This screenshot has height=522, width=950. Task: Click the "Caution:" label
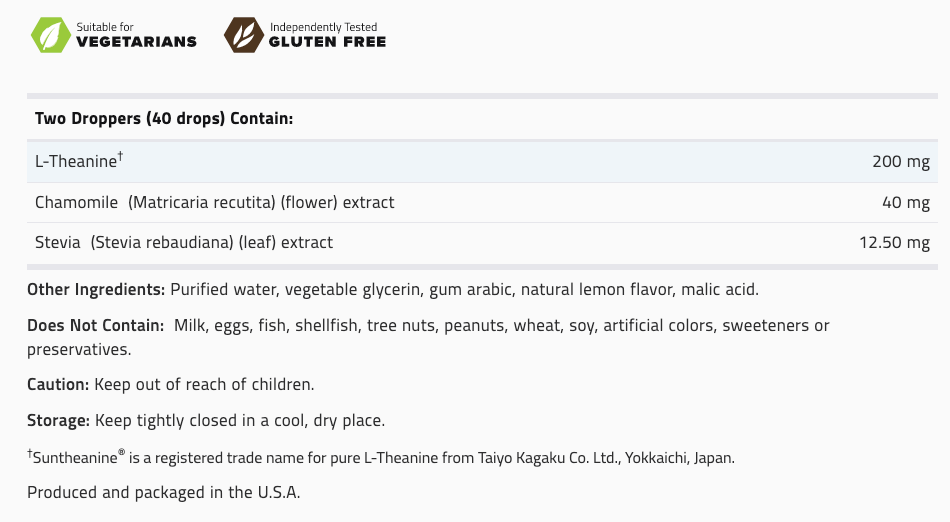[59, 384]
